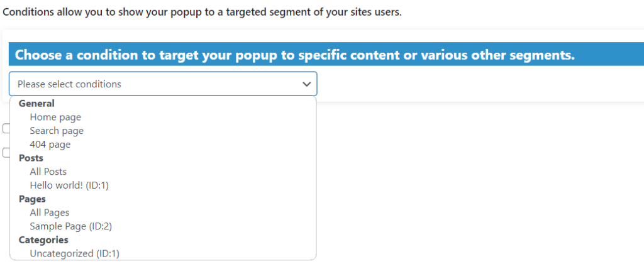Pick "Sample Page (ID:2)" from the list

pyautogui.click(x=71, y=226)
